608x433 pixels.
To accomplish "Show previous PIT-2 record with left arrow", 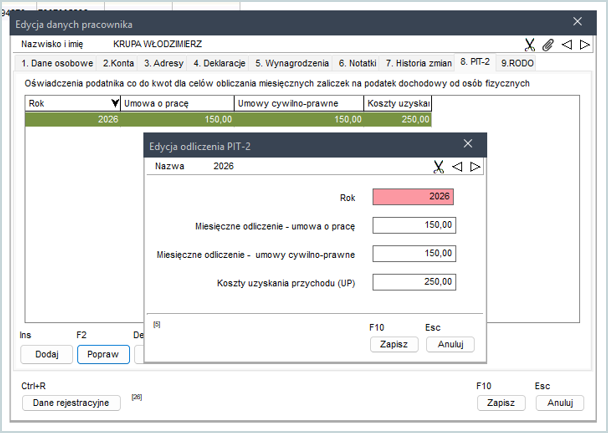I will 457,167.
